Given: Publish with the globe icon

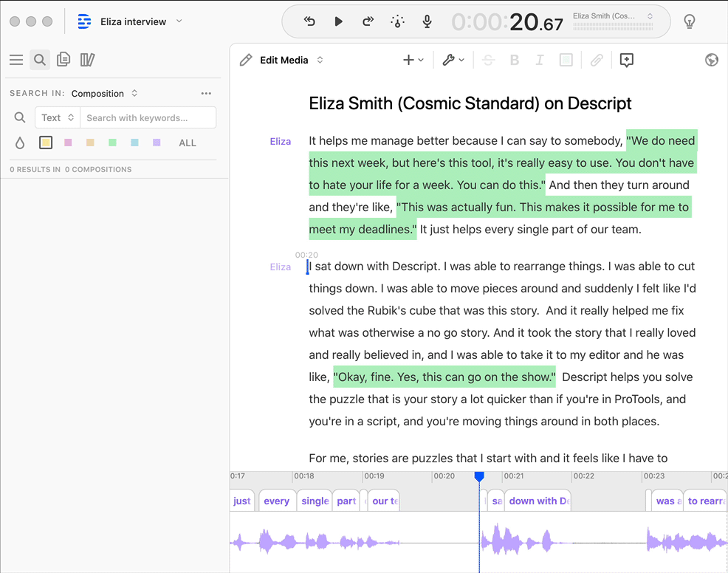Looking at the screenshot, I should coord(711,60).
